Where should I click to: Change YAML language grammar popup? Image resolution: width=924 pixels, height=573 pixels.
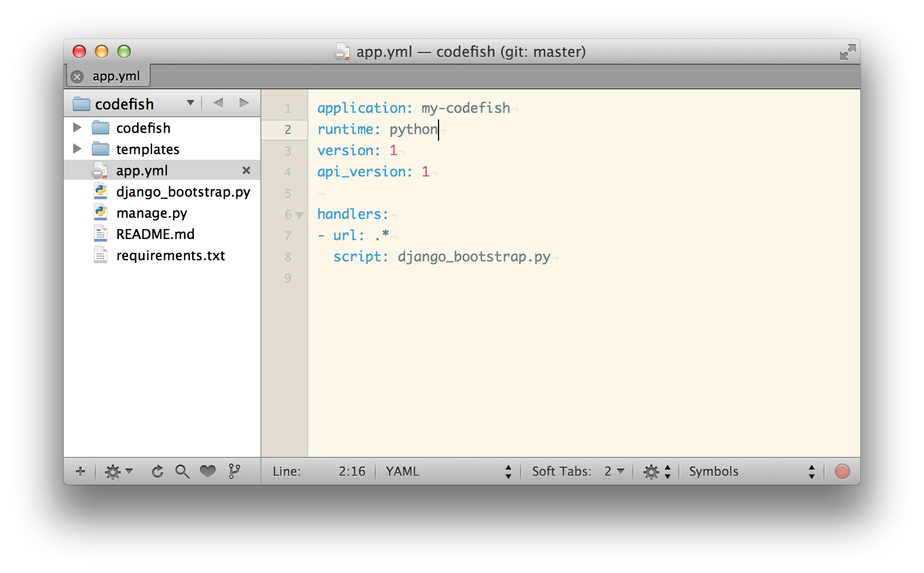(449, 471)
